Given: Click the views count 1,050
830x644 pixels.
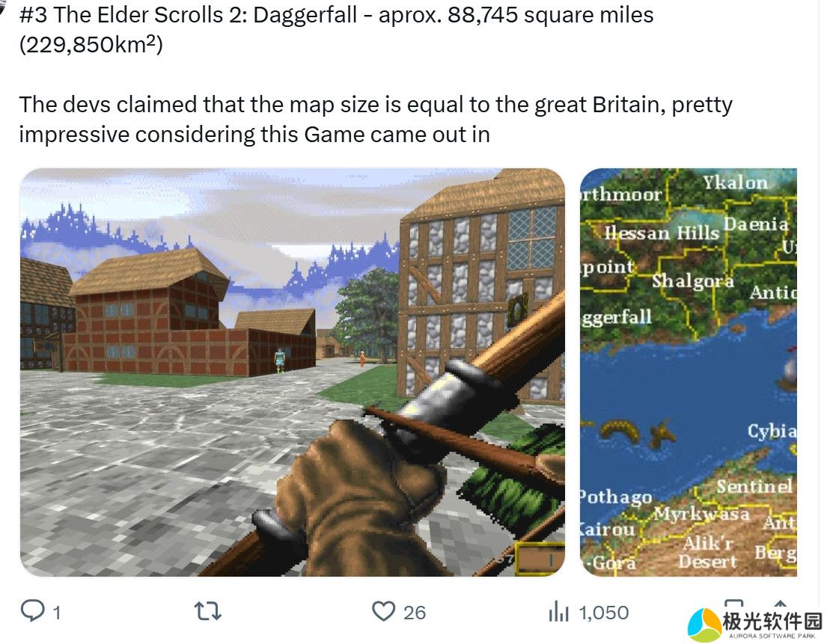Looking at the screenshot, I should (x=603, y=613).
